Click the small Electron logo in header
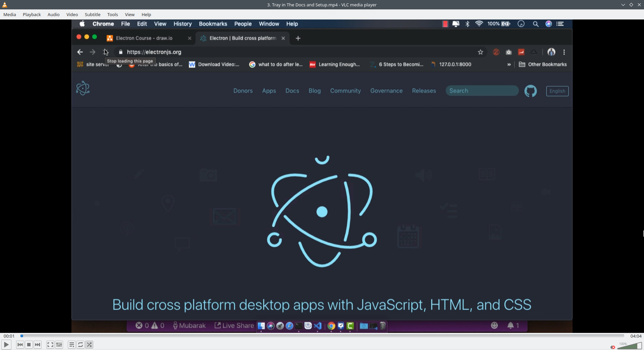 [83, 88]
